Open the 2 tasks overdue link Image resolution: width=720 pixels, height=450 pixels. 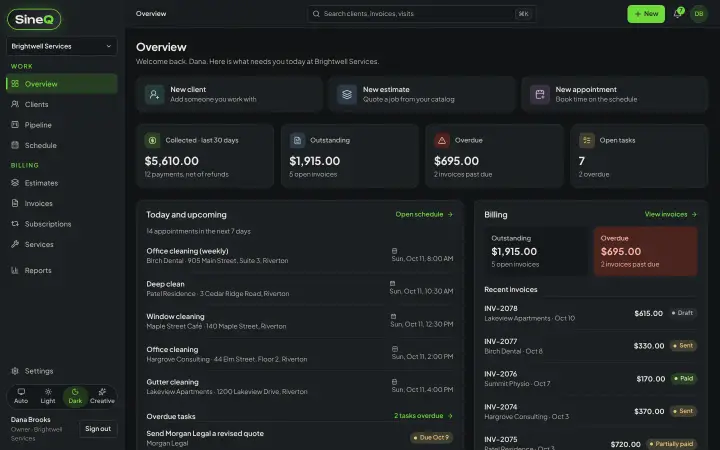pyautogui.click(x=423, y=416)
